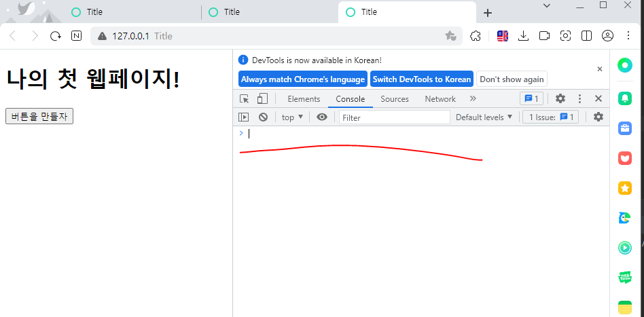Open the tab search chevron dropdown
This screenshot has height=317, width=644.
coord(547,5)
